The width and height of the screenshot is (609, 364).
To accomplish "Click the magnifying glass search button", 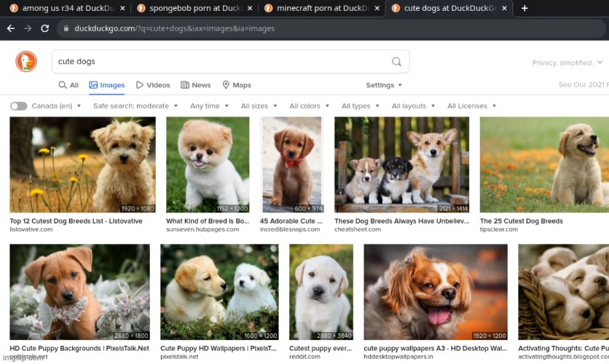I will [396, 62].
